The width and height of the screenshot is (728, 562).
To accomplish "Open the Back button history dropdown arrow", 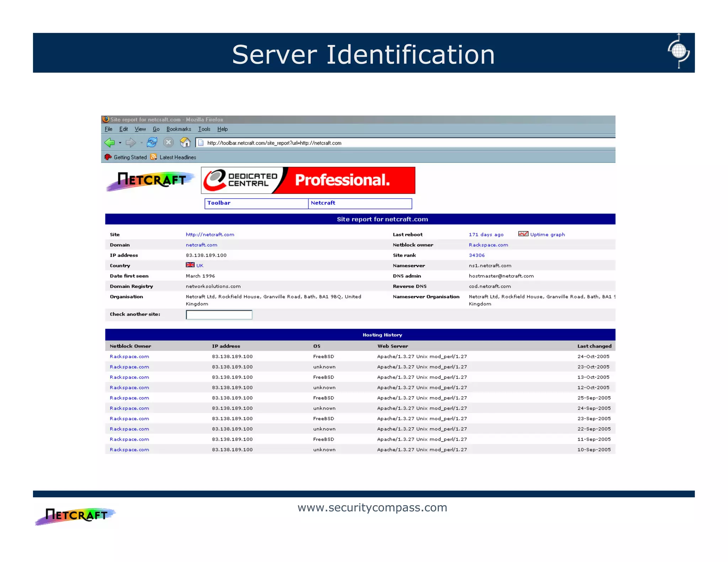I will point(120,143).
